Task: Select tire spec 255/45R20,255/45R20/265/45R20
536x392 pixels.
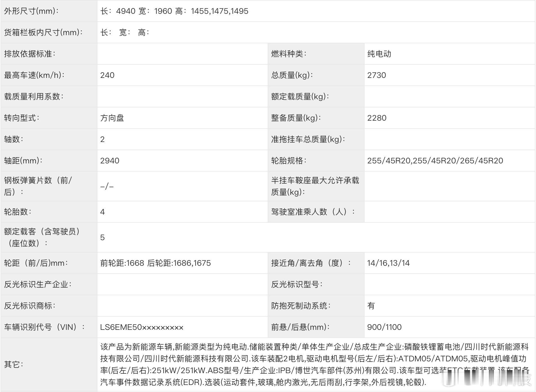Action: 435,161
